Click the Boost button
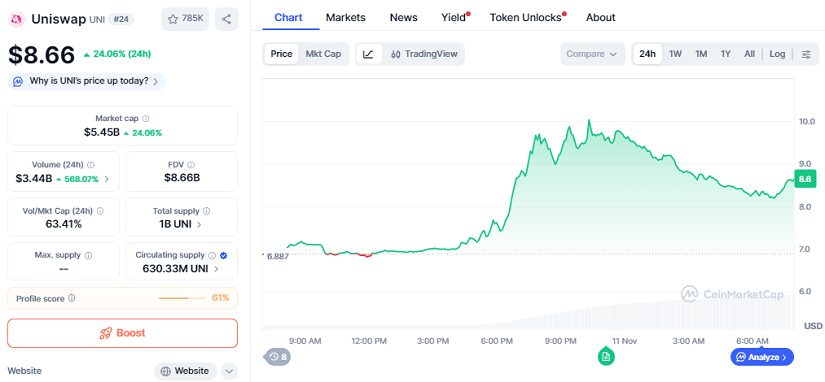 (123, 333)
